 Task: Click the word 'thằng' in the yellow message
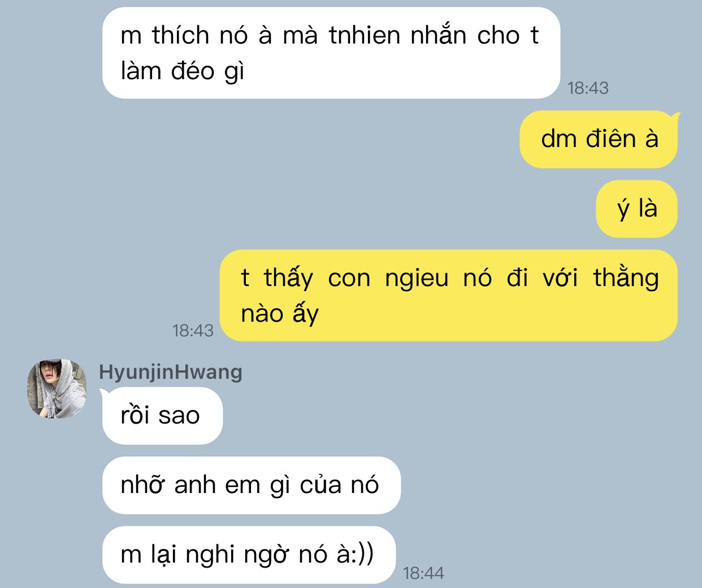[626, 278]
